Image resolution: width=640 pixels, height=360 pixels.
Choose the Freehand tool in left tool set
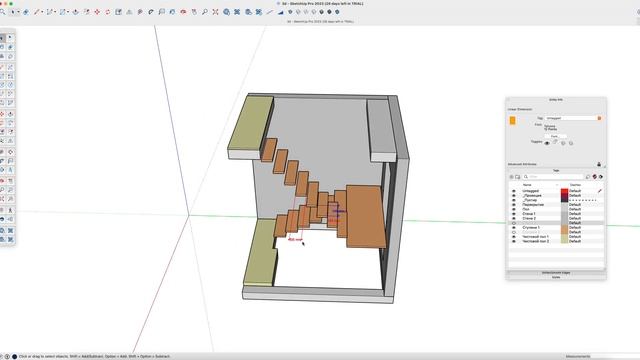[x=11, y=67]
